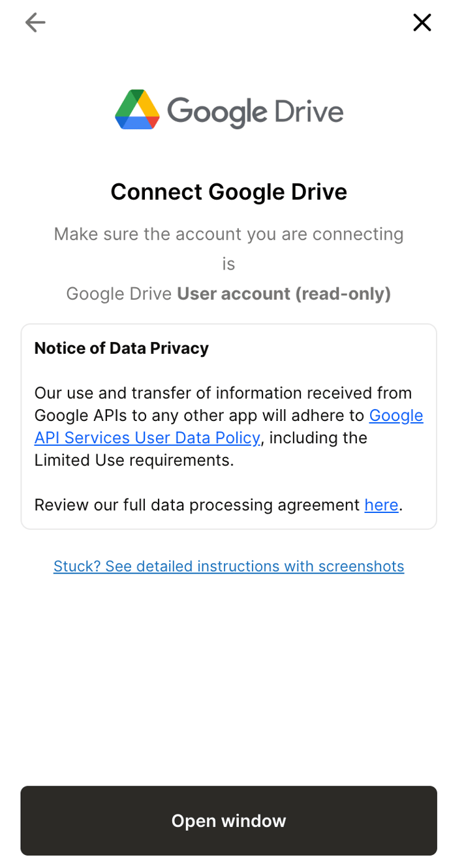Open the data processing agreement "here" link
Image resolution: width=449 pixels, height=868 pixels.
pos(381,505)
